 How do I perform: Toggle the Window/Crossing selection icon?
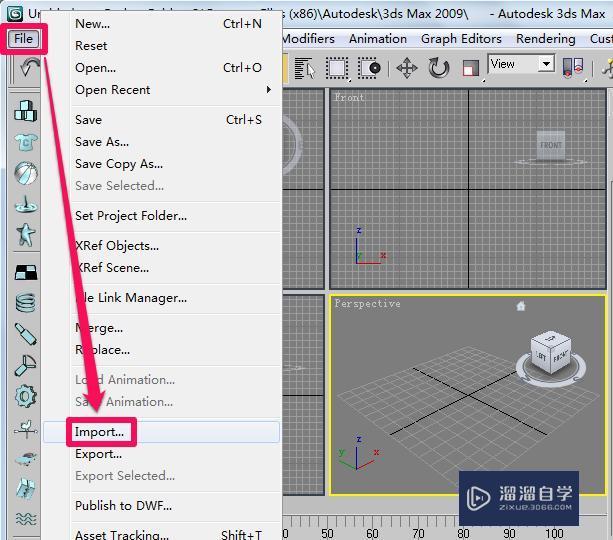[x=369, y=68]
